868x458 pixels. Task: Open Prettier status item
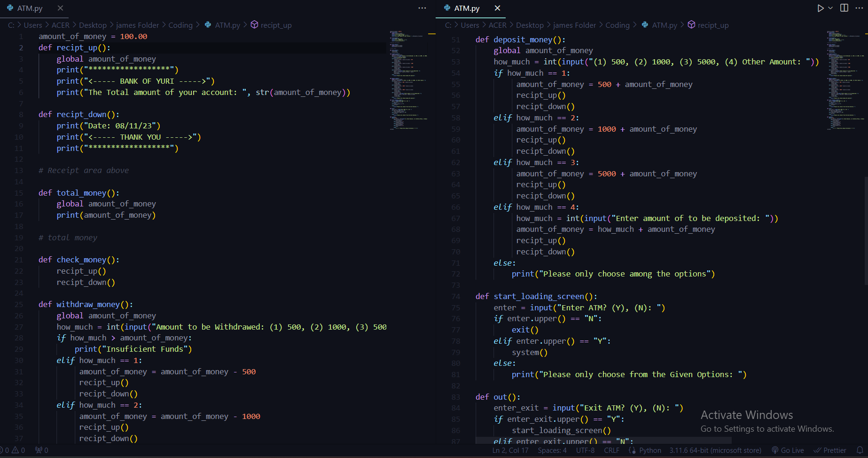point(830,450)
